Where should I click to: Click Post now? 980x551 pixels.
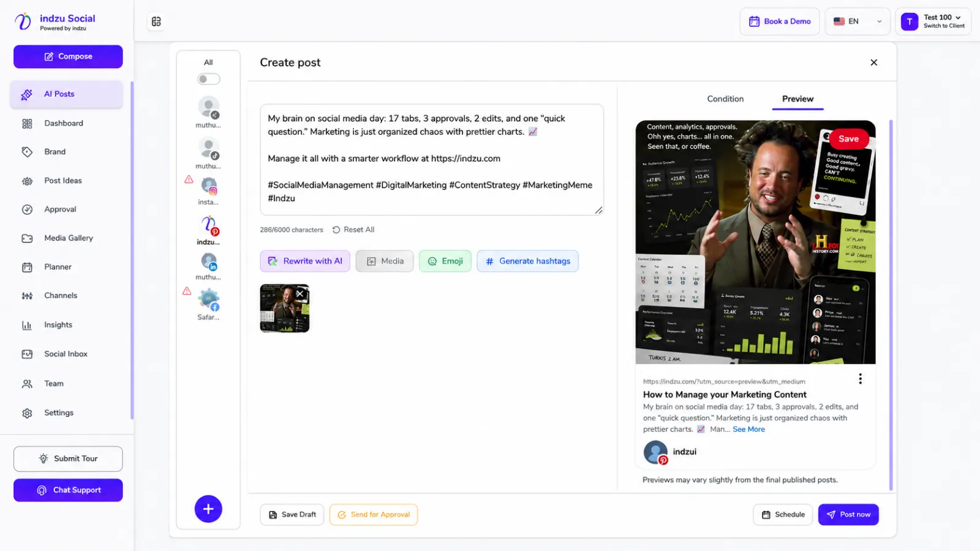(848, 515)
